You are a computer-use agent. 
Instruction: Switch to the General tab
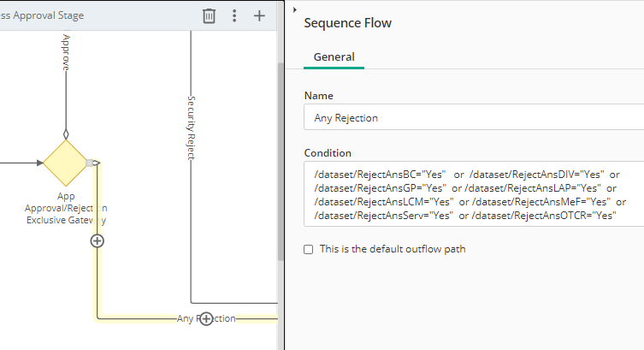pyautogui.click(x=334, y=57)
